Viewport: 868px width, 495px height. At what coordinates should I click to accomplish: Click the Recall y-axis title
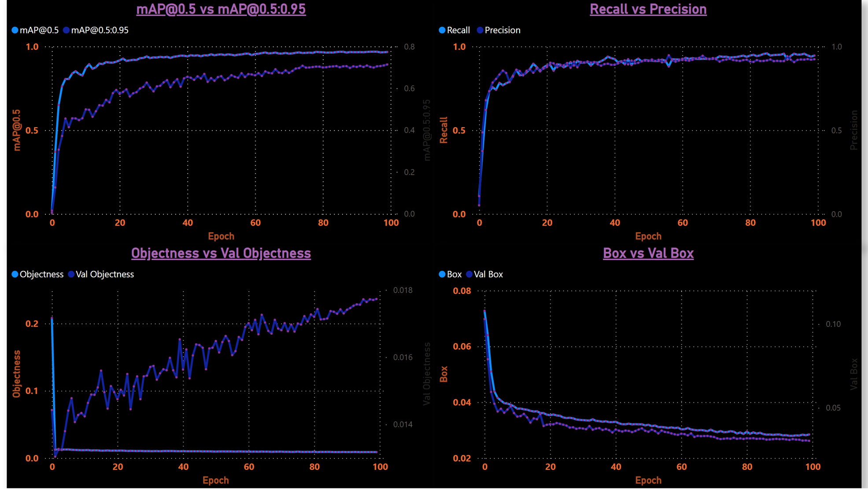(x=443, y=130)
